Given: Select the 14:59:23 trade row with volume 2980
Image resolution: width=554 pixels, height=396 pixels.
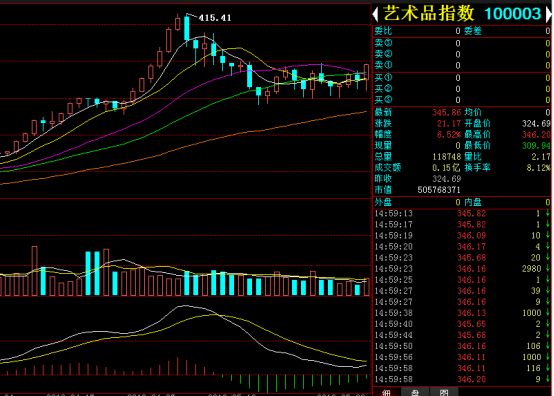Looking at the screenshot, I should coord(462,269).
